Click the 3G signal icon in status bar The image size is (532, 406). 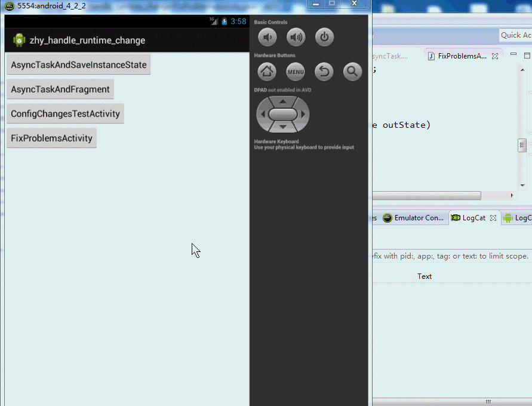213,21
